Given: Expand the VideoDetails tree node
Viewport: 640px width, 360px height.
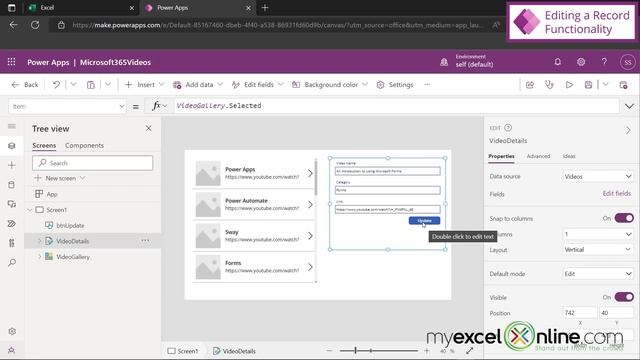Looking at the screenshot, I should coord(39,241).
